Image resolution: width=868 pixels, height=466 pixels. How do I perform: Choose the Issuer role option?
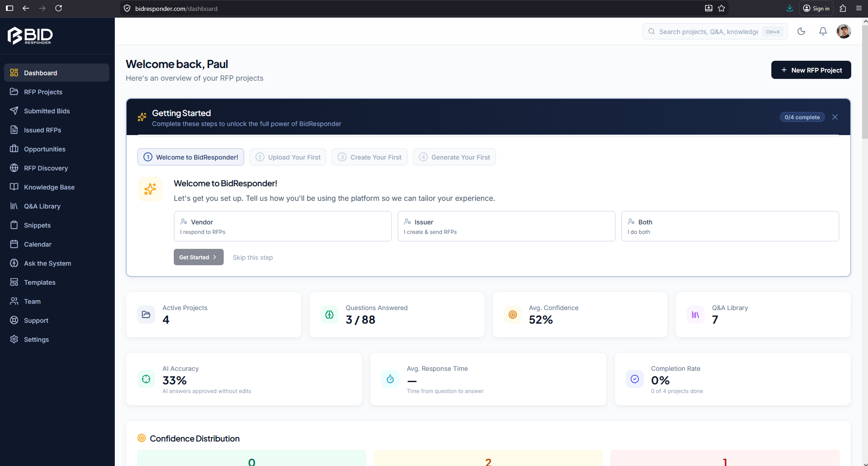[x=506, y=226]
